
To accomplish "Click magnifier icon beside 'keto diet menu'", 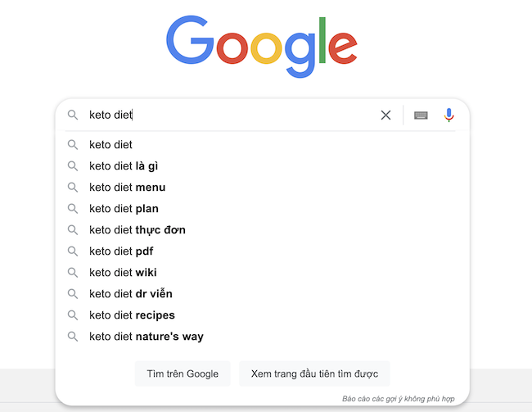I will [x=73, y=188].
